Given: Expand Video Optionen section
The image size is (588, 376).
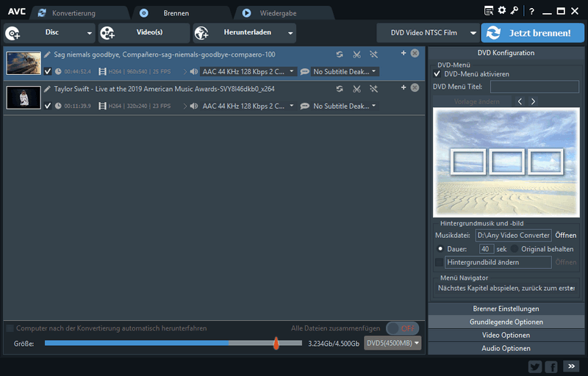Looking at the screenshot, I should [x=506, y=335].
